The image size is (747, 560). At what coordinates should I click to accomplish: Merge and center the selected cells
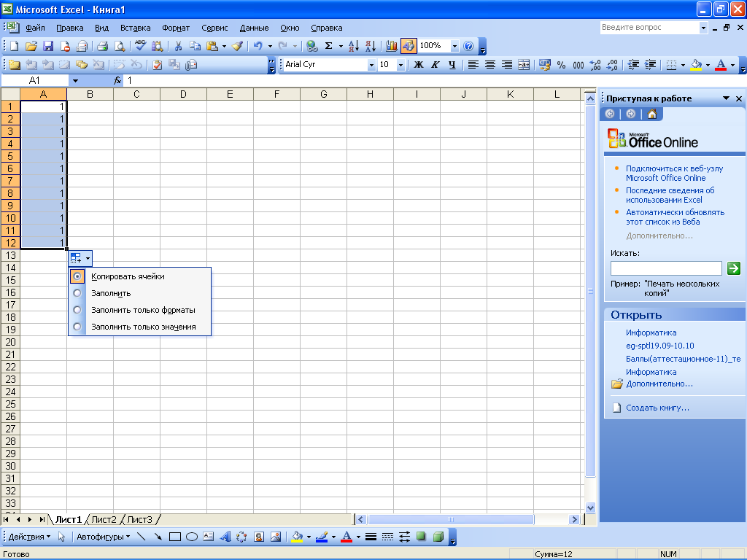(524, 65)
